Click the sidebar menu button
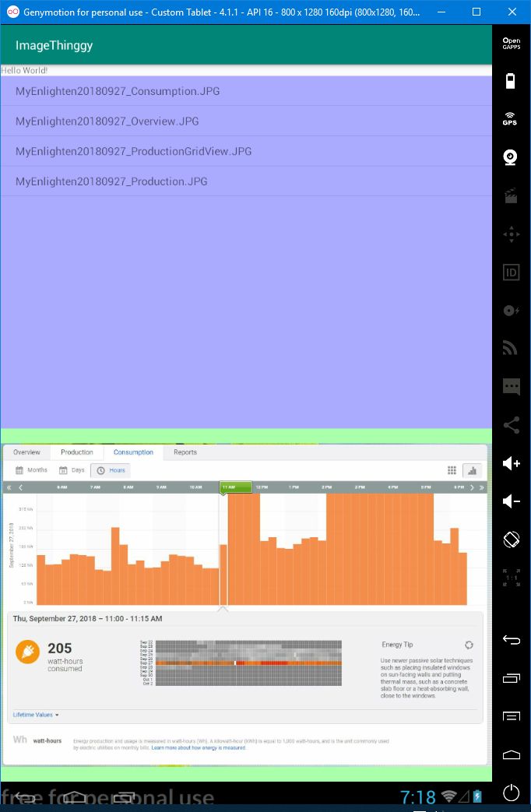 tap(511, 717)
